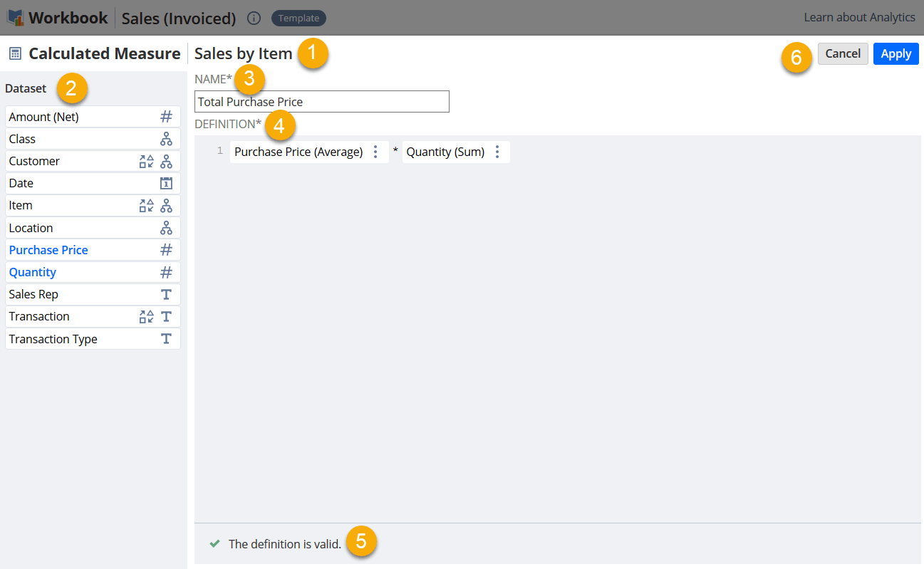
Task: Click the shapes icon on Customer row
Action: (146, 161)
